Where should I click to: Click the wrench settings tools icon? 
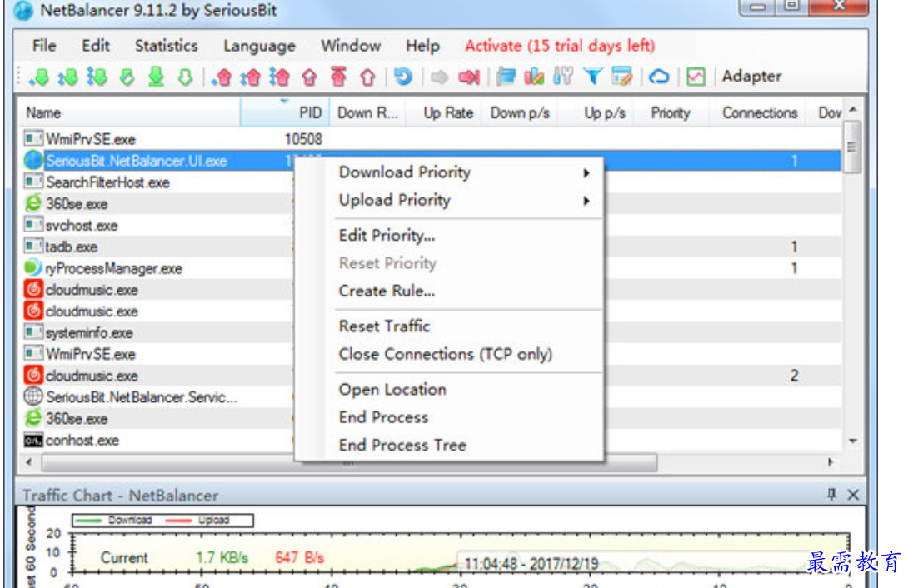tap(564, 77)
